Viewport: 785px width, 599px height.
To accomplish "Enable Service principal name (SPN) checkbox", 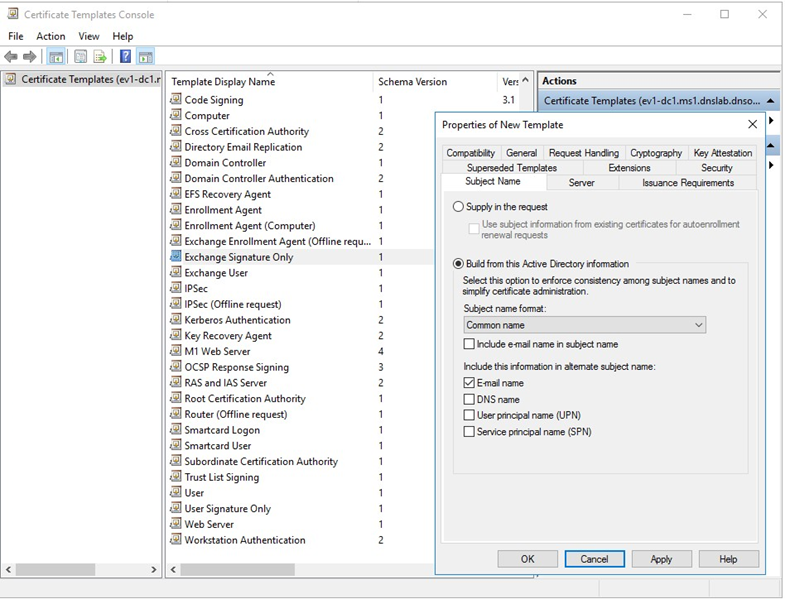I will click(469, 431).
